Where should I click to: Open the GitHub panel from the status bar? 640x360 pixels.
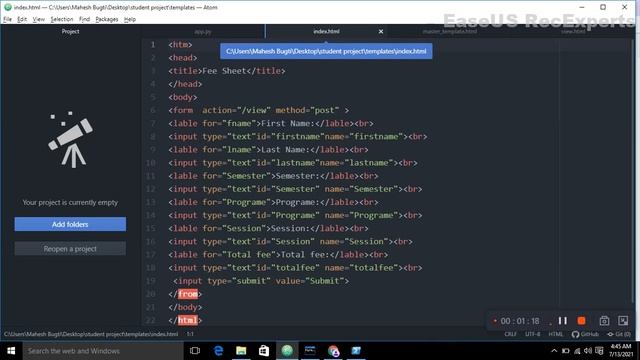(585, 334)
